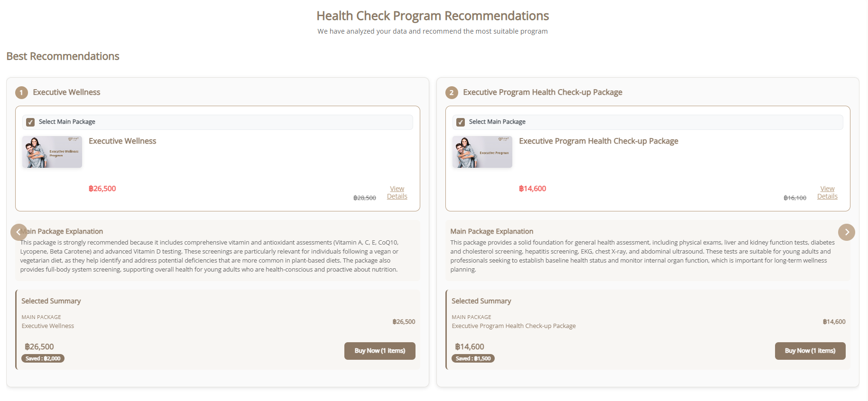Image resolution: width=868 pixels, height=401 pixels.
Task: Click the Selected Summary section on Executive Wellness card
Action: pos(51,301)
